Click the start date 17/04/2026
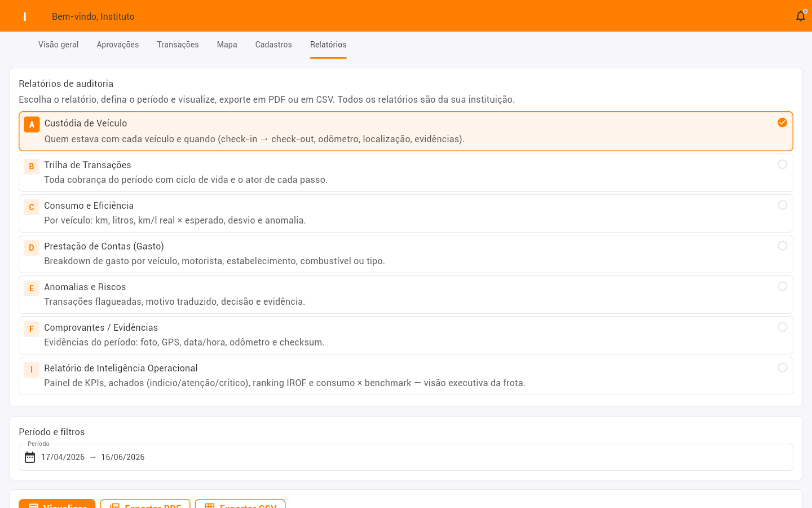812x508 pixels. (x=63, y=457)
